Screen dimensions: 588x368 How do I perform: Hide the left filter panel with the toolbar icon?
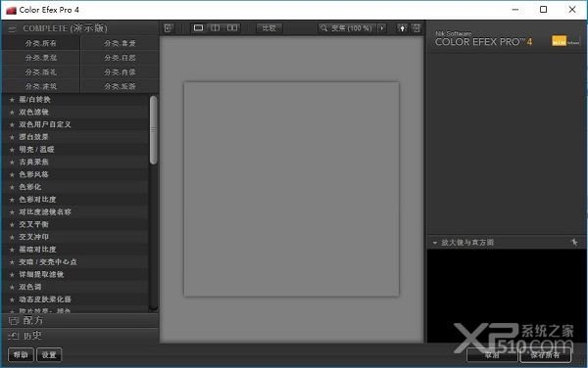coord(169,28)
